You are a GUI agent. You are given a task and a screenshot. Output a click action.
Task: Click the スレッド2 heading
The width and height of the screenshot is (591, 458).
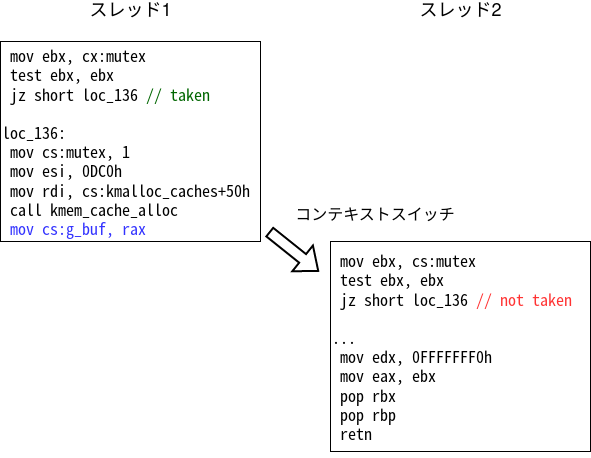tap(461, 10)
